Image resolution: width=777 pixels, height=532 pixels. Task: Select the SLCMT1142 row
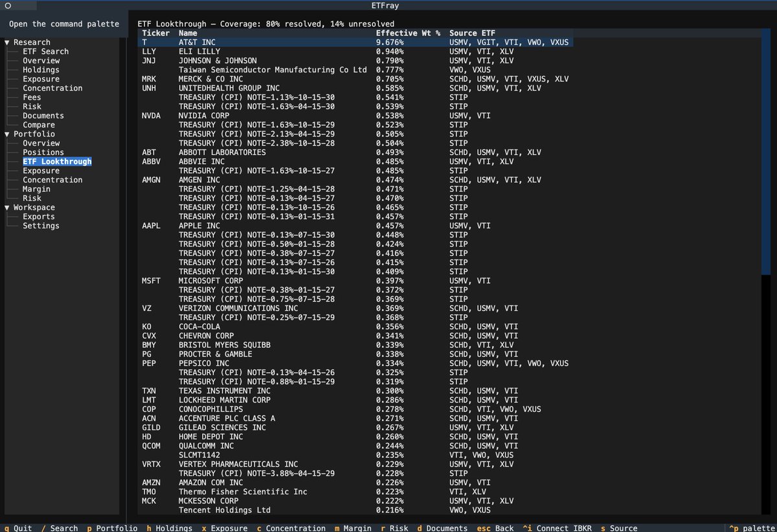click(x=355, y=456)
